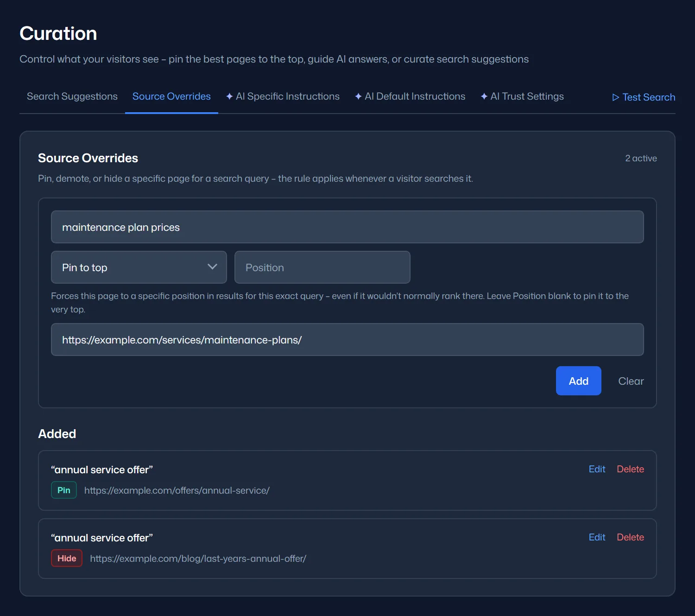
Task: Click the URL https://example.com/blog/last-years-annual-offer/
Action: coord(198,559)
